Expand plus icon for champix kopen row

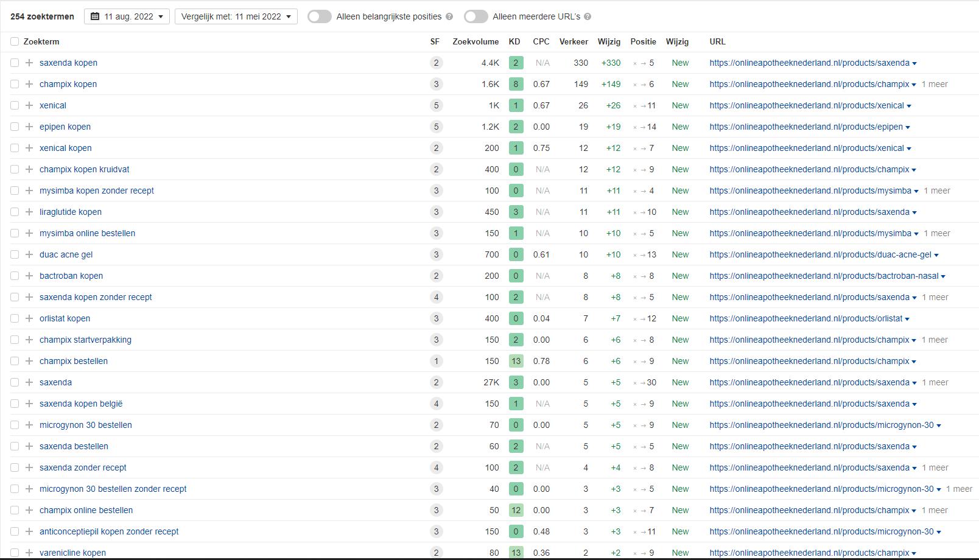pos(29,84)
